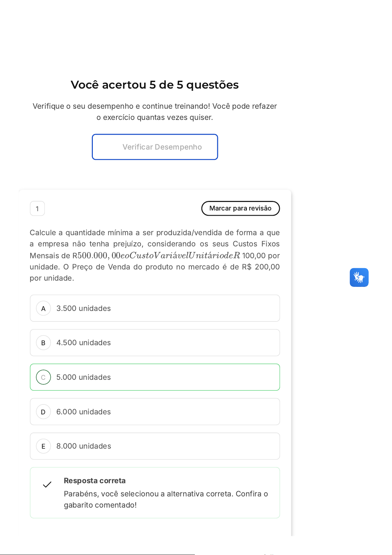Open the Libras sign language accessibility widget

pyautogui.click(x=359, y=277)
